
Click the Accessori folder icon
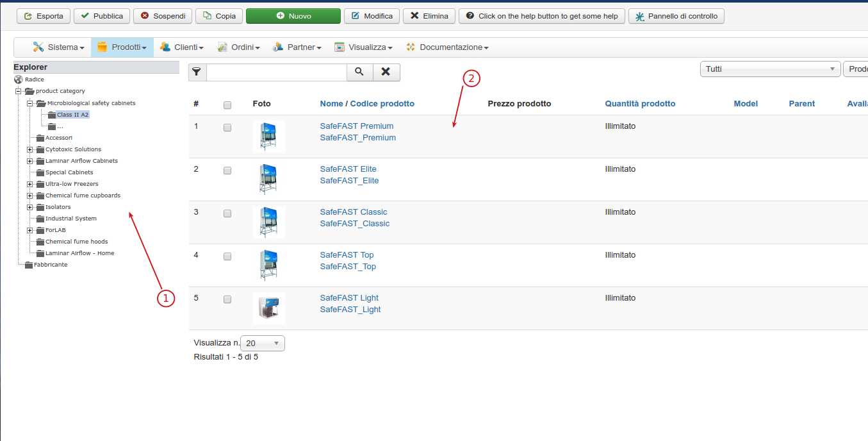click(x=40, y=138)
